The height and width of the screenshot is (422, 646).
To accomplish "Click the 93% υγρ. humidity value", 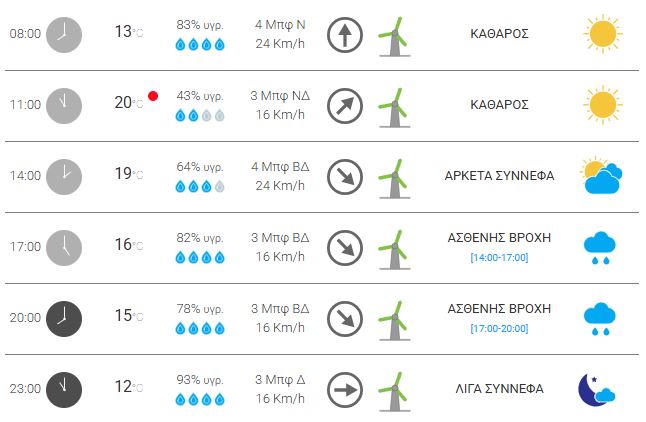I will click(199, 378).
